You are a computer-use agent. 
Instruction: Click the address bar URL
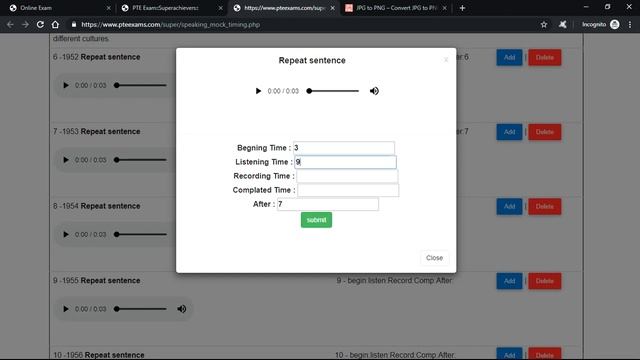click(x=171, y=24)
